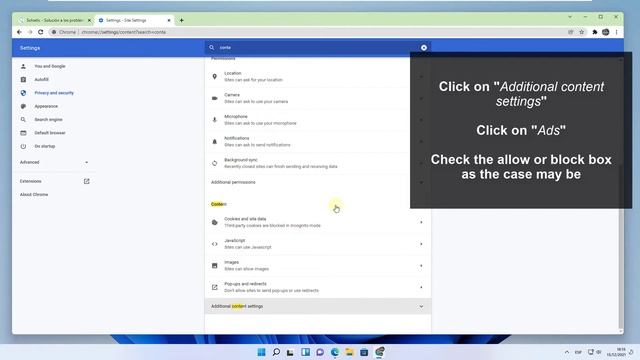The width and height of the screenshot is (640, 360).
Task: Expand Cookies and site data row arrow
Action: point(421,222)
